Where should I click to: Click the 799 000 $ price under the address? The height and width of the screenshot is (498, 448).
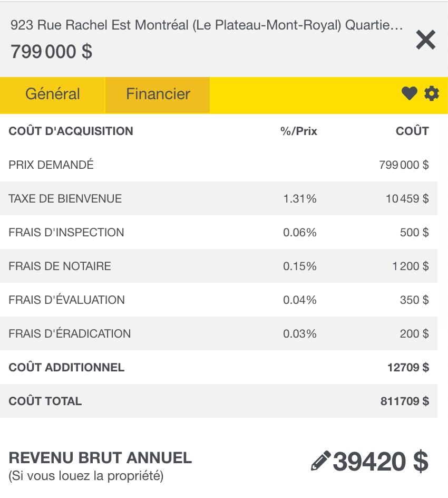coord(51,52)
